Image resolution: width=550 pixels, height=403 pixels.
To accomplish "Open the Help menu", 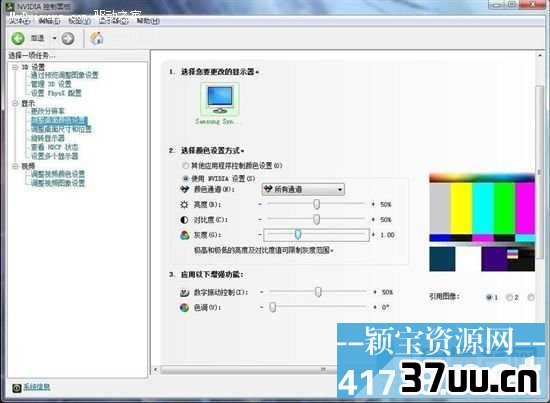I will tap(148, 21).
